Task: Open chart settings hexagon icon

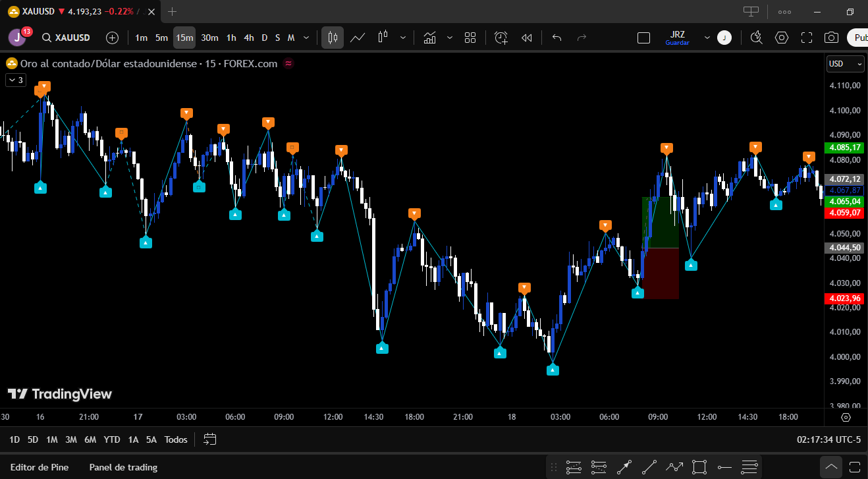Action: [x=782, y=38]
